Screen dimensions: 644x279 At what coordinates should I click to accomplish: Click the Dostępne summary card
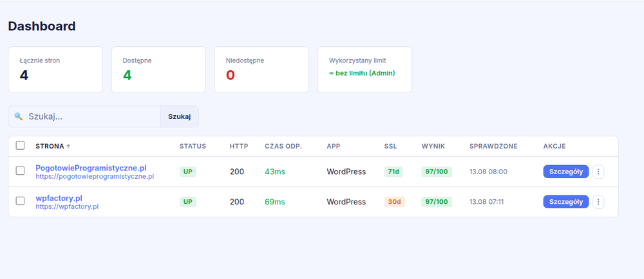(x=158, y=69)
